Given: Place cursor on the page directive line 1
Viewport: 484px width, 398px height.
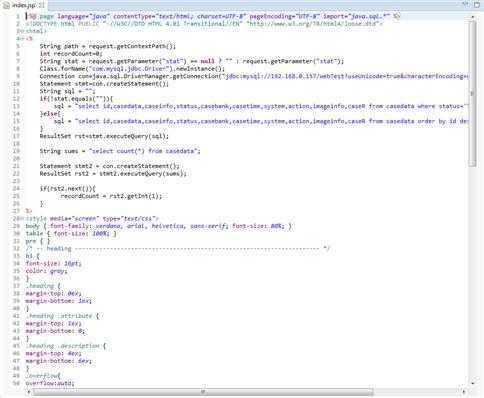Looking at the screenshot, I should 213,16.
